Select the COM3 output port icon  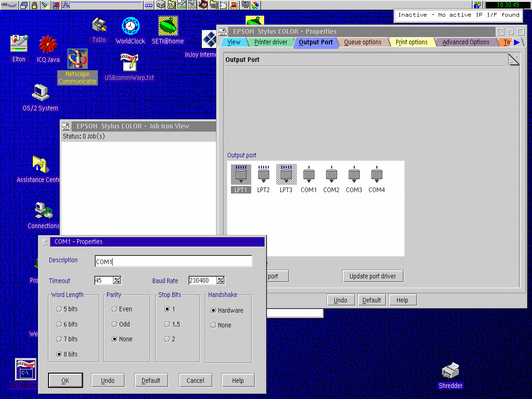tap(354, 179)
